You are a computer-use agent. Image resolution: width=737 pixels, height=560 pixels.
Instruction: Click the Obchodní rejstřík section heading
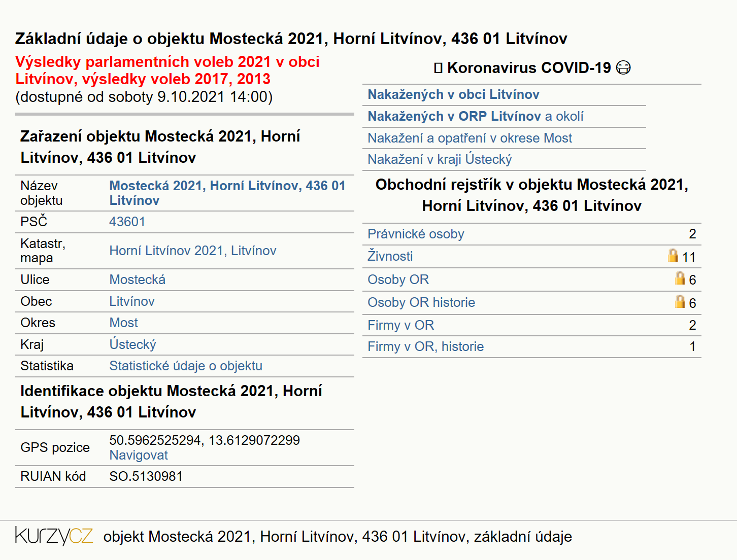(531, 195)
